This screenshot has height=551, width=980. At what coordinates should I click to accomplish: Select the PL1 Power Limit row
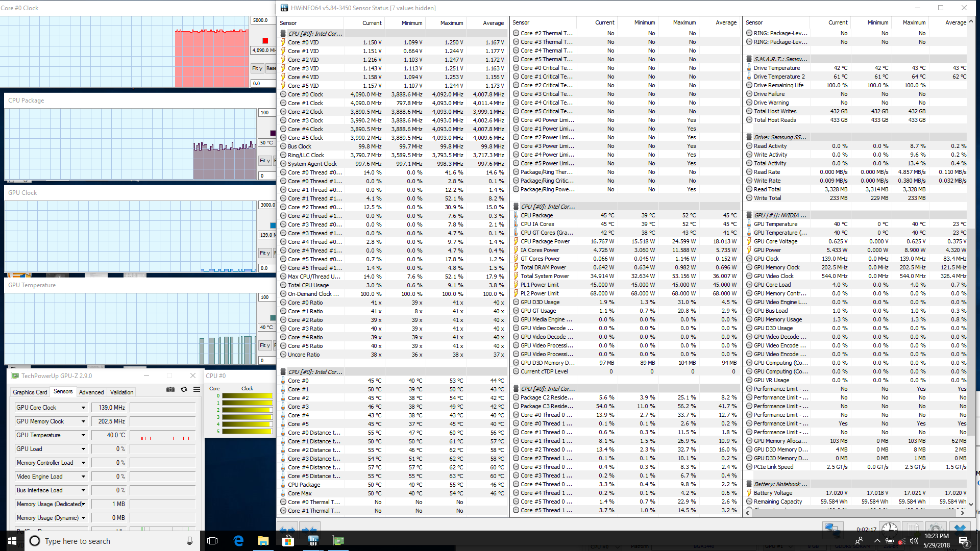(x=626, y=285)
